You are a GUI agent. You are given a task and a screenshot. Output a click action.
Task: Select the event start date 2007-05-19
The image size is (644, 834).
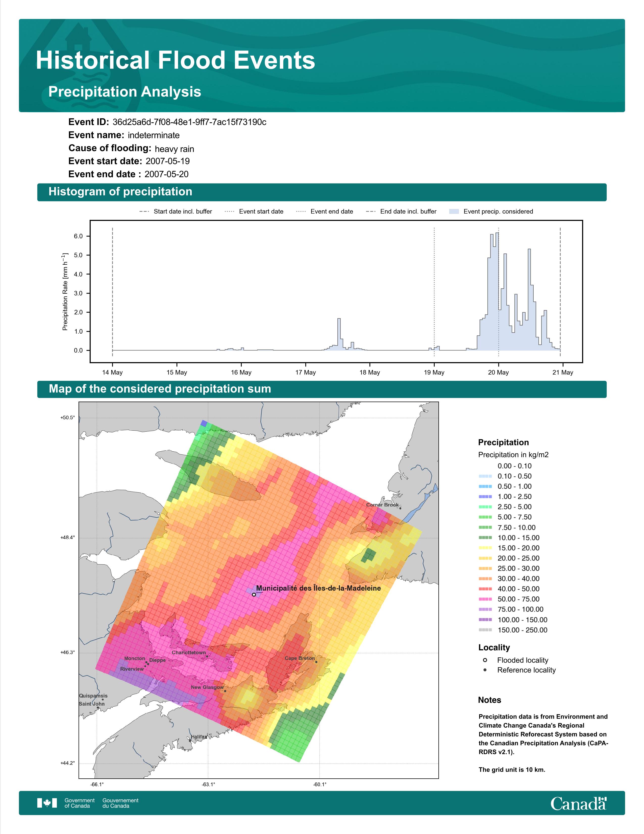pos(167,161)
